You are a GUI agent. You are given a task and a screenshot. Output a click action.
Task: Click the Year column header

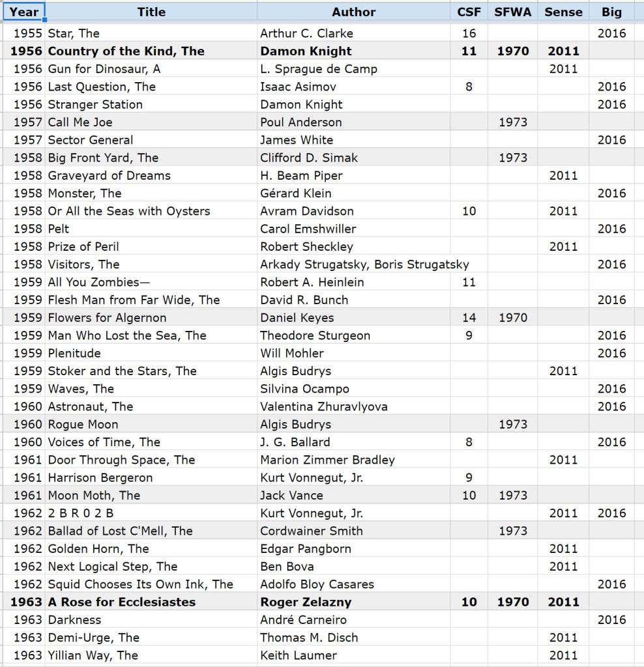pyautogui.click(x=23, y=12)
